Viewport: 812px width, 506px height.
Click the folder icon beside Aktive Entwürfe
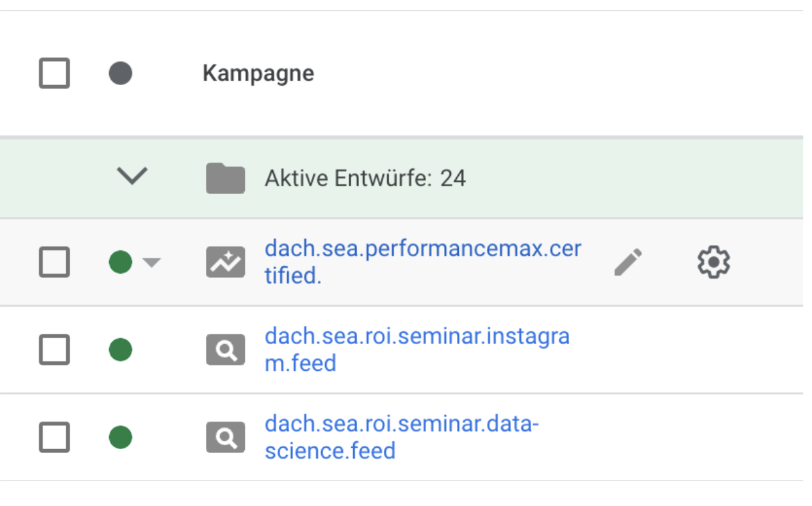click(225, 178)
